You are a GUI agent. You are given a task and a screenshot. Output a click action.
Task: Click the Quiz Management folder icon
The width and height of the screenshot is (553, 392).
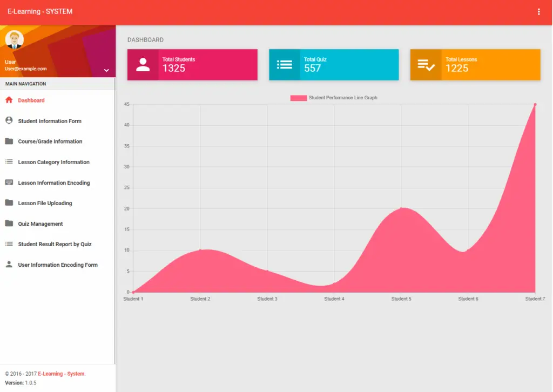click(8, 224)
